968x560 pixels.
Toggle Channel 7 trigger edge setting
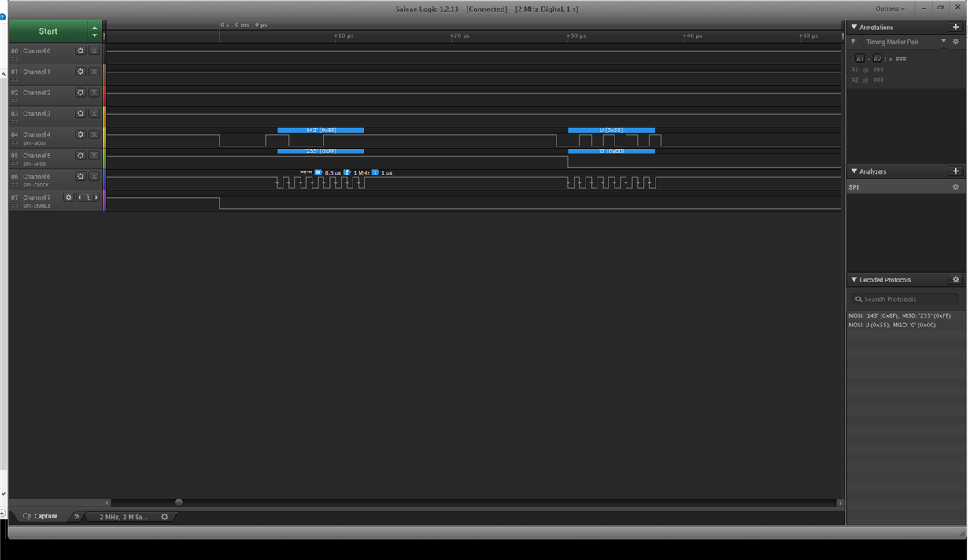[x=88, y=197]
